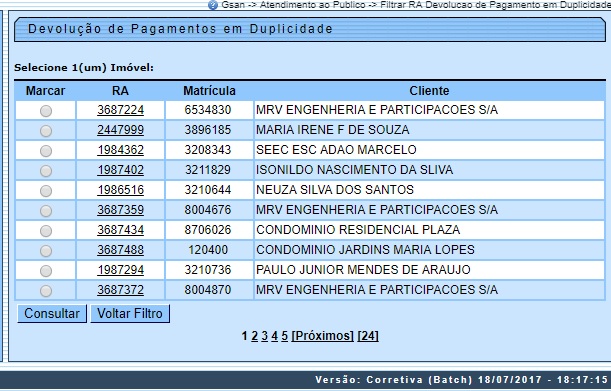Click the RA column header
Screen dimensions: 611x391
point(120,91)
